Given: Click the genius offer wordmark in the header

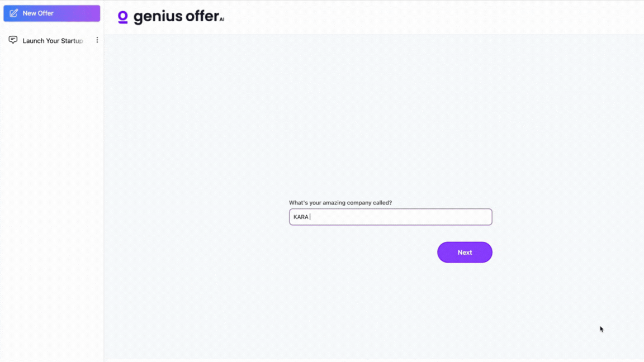Looking at the screenshot, I should 176,16.
